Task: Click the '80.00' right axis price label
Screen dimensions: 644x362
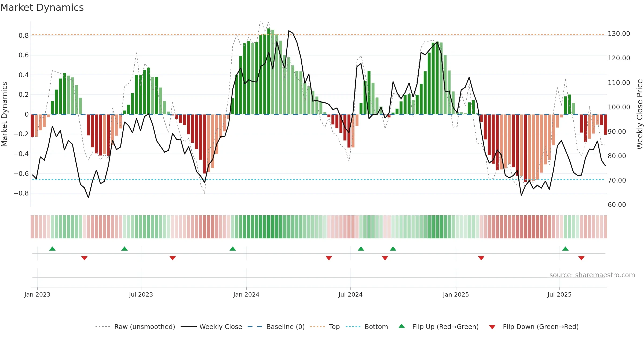Action: coord(617,156)
